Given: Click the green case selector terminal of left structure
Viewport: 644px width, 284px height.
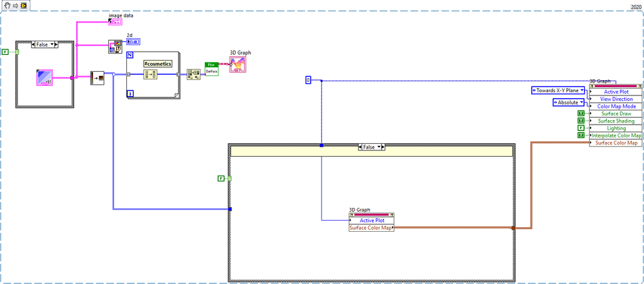Looking at the screenshot, I should pyautogui.click(x=17, y=52).
